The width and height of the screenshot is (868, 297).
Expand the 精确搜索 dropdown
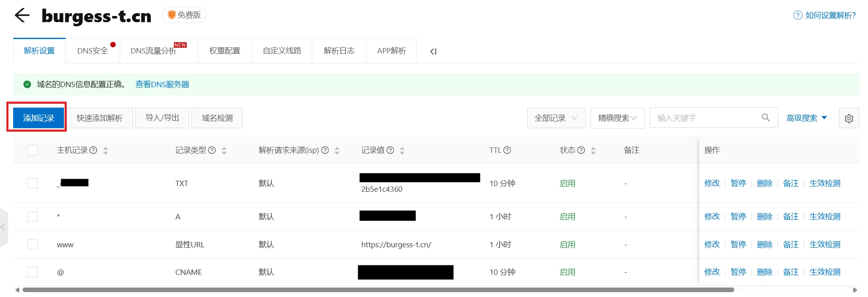pos(617,118)
